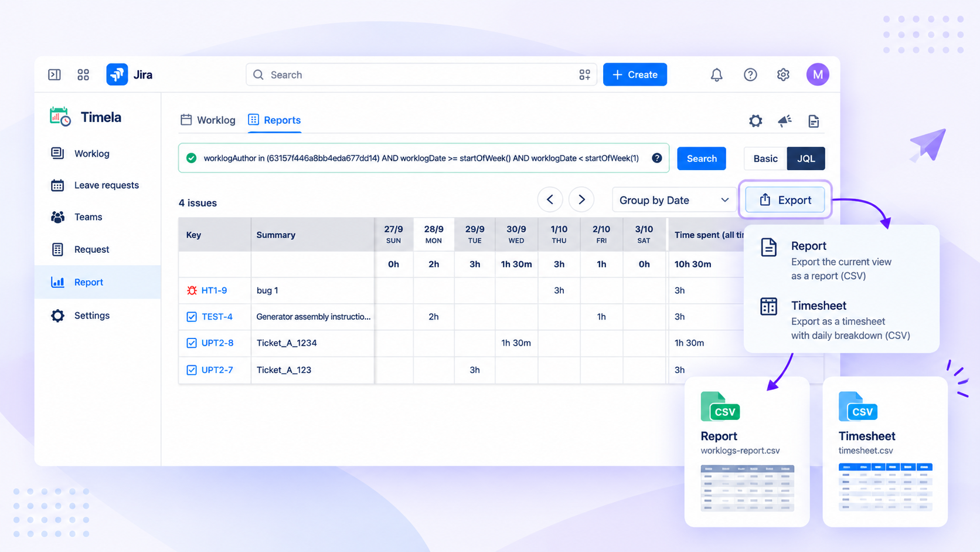Open Jira settings gear in top bar
Image resolution: width=980 pixels, height=552 pixels.
783,74
